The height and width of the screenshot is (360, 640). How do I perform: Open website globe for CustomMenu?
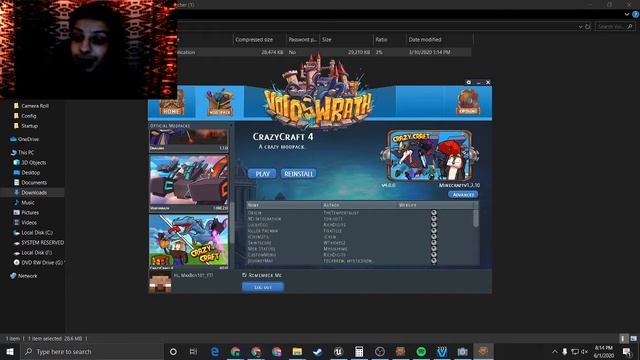tap(434, 255)
